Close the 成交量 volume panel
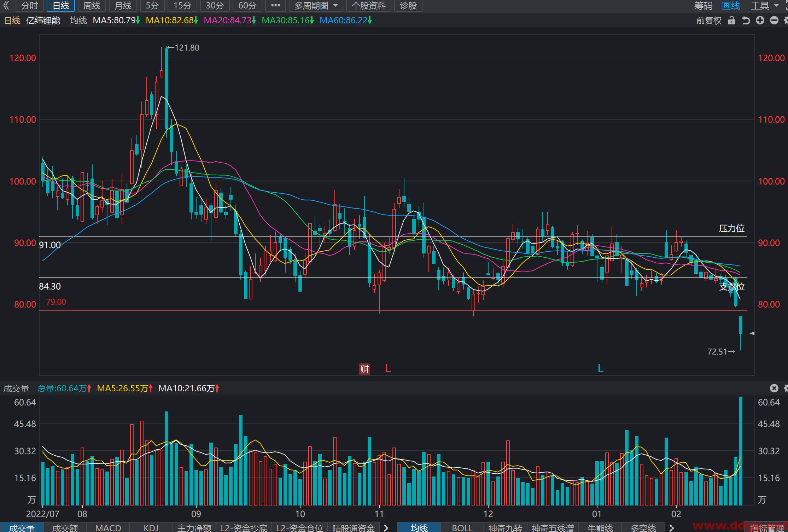 pyautogui.click(x=774, y=388)
